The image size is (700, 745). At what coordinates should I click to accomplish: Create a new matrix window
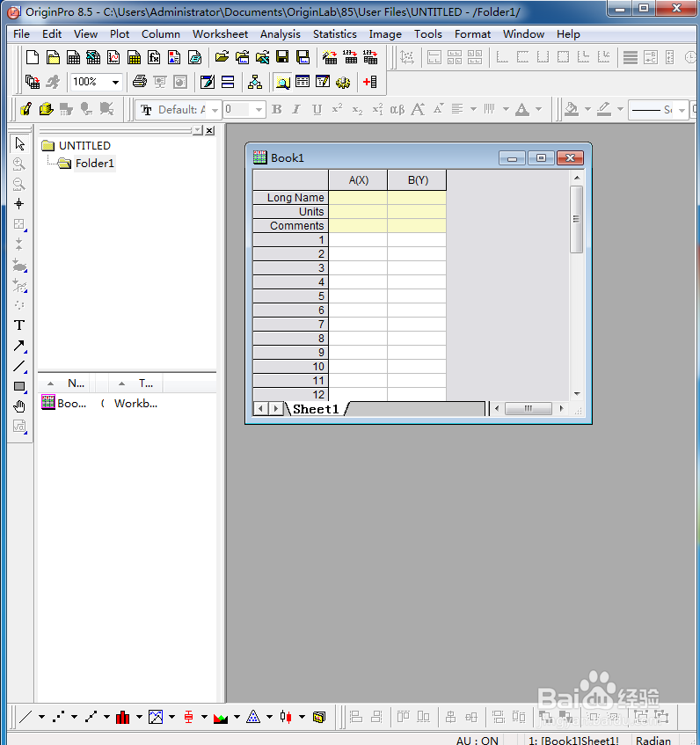[x=134, y=57]
